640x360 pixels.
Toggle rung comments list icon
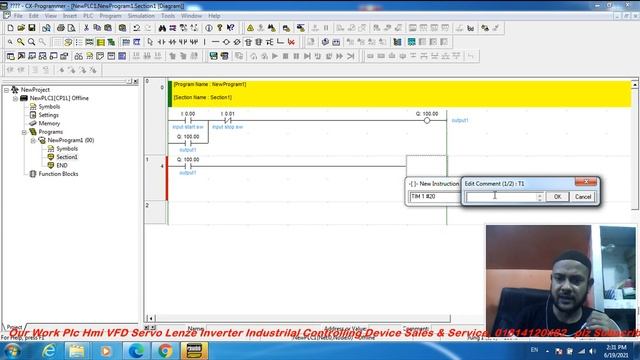click(79, 42)
